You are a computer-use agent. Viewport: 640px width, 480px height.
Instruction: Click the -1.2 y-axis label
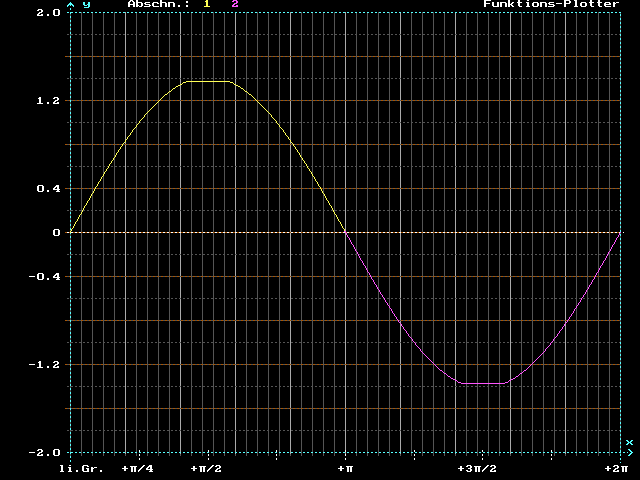pos(44,364)
